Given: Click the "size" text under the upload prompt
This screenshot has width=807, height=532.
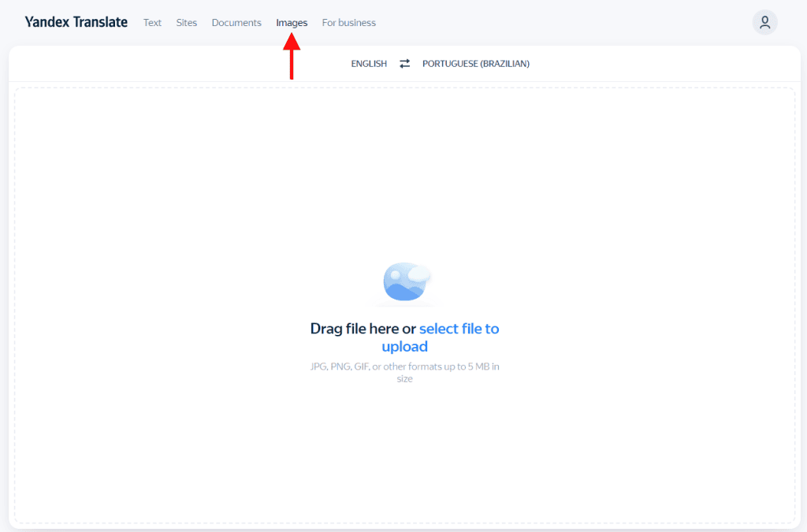Looking at the screenshot, I should (x=404, y=379).
